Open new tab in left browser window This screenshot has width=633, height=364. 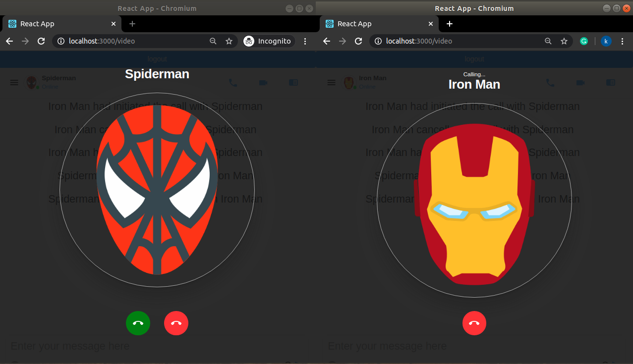132,24
